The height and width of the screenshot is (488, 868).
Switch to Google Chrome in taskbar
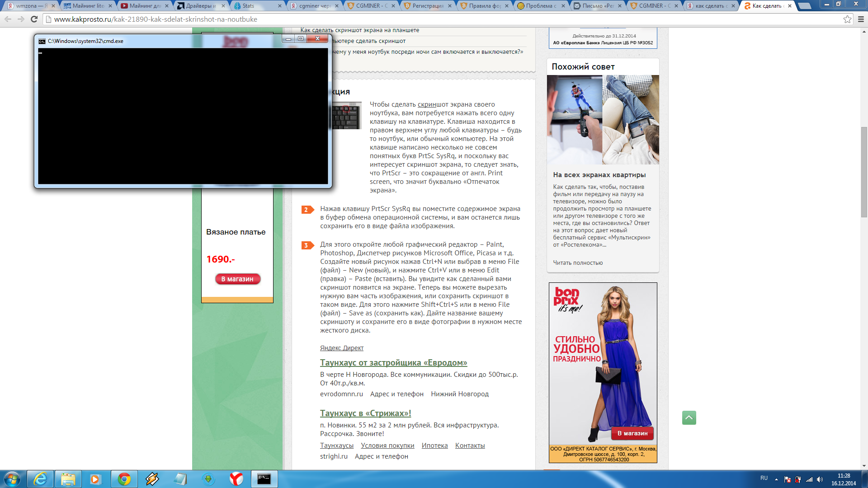[124, 479]
